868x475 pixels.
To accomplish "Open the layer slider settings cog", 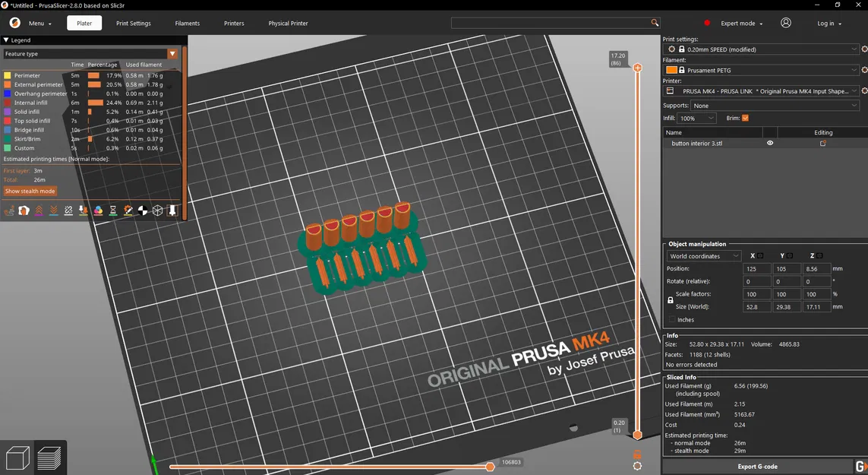I will point(637,466).
